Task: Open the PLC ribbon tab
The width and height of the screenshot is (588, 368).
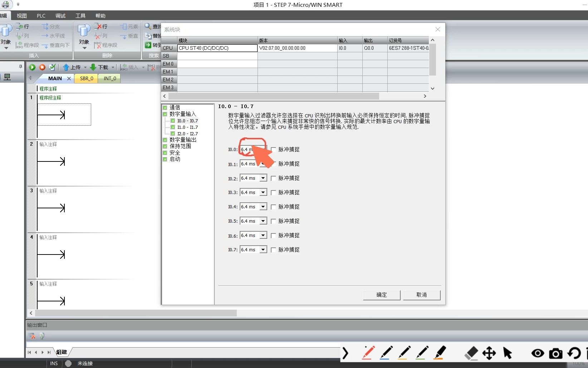Action: 41,16
